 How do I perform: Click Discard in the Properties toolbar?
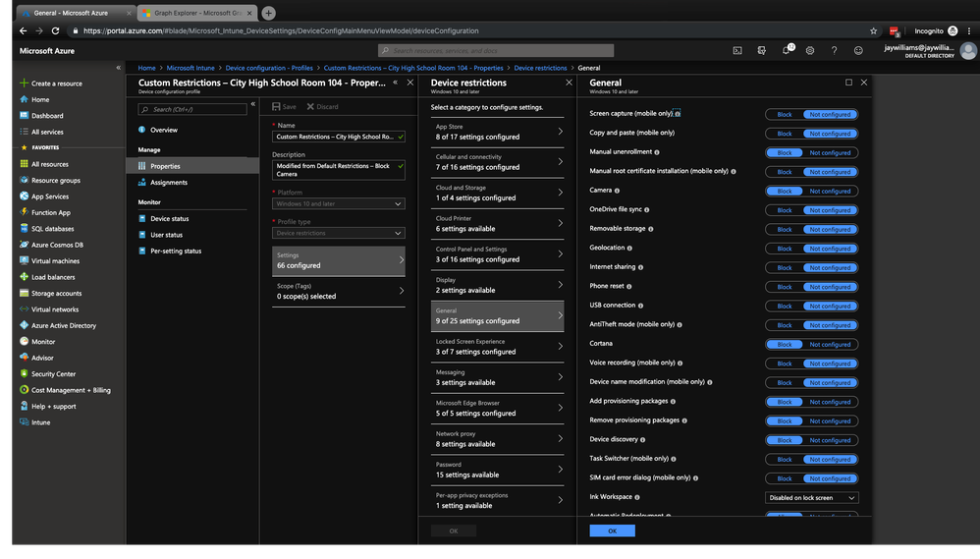322,107
